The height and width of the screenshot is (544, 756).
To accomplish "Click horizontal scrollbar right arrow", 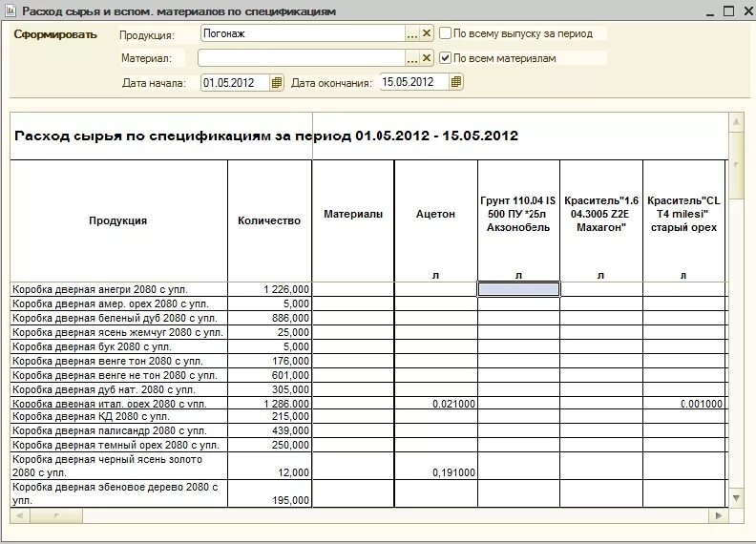I will click(x=719, y=516).
